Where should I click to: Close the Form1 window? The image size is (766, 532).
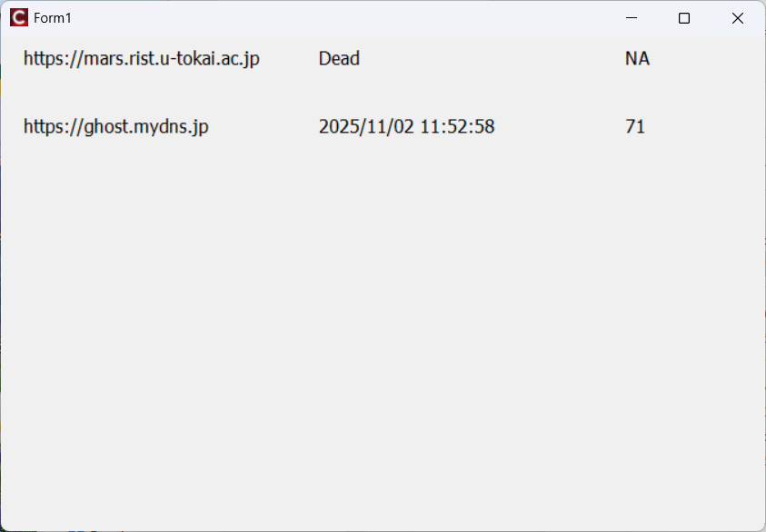[x=738, y=18]
